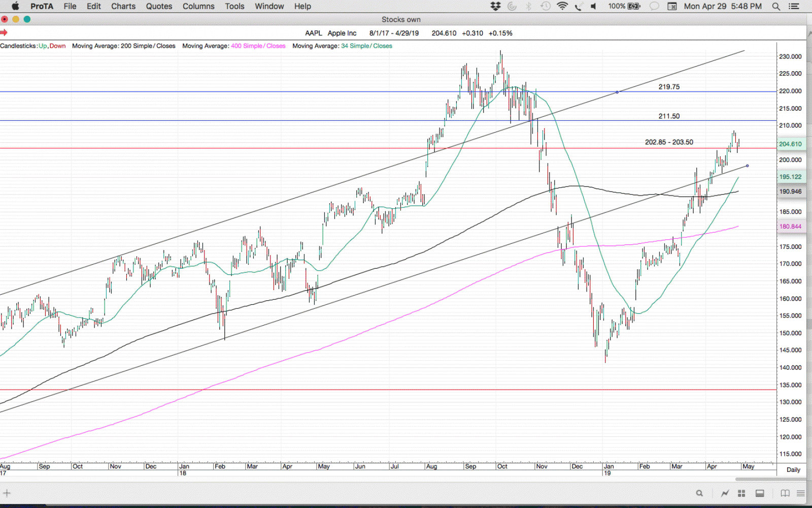
Task: Click the 230.000 price axis label
Action: [791, 56]
